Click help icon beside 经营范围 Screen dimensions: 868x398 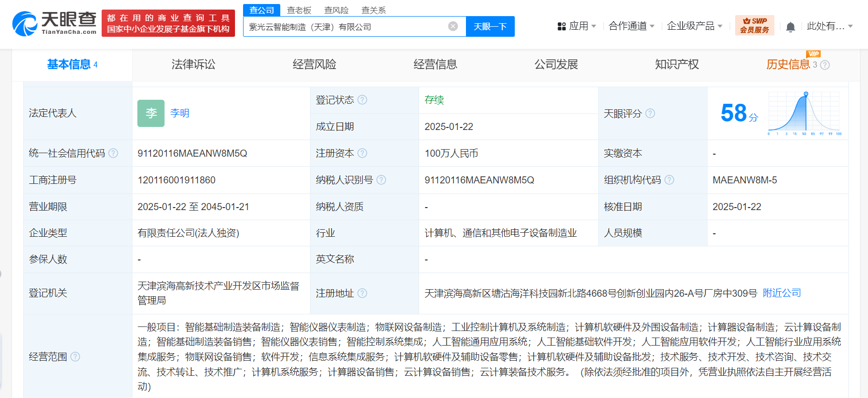(x=75, y=357)
